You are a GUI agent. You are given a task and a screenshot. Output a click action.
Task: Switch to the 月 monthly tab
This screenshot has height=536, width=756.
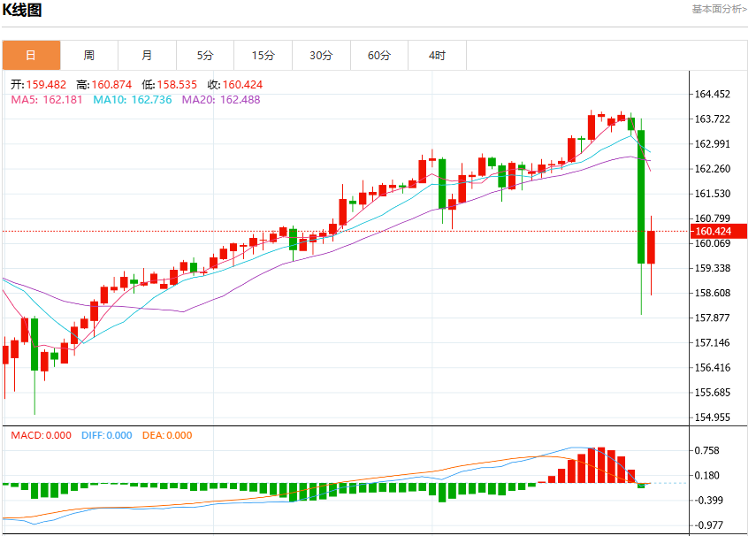pos(147,56)
